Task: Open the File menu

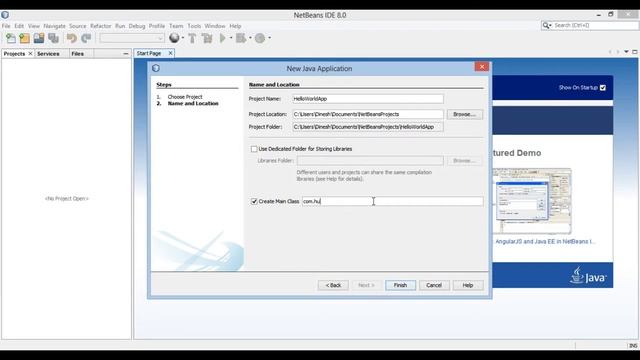Action: [x=6, y=26]
